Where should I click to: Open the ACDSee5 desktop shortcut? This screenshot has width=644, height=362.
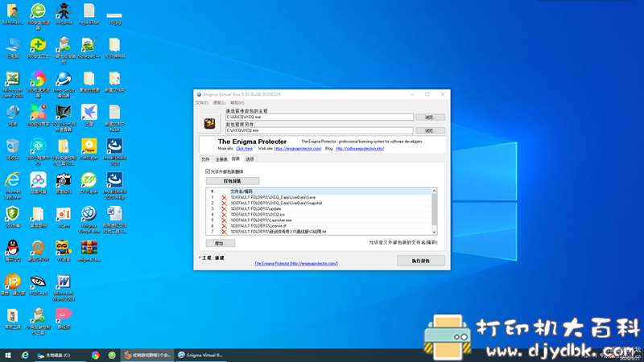[38, 285]
